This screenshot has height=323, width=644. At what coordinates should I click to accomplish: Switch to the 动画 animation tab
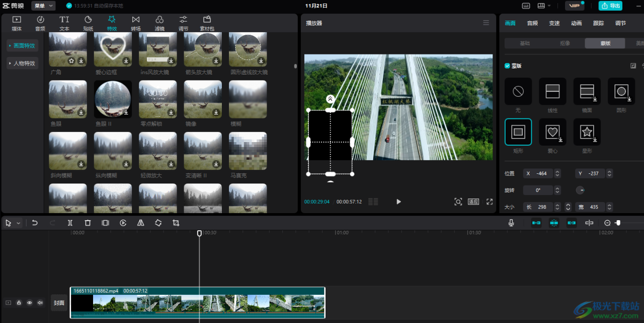click(x=577, y=23)
